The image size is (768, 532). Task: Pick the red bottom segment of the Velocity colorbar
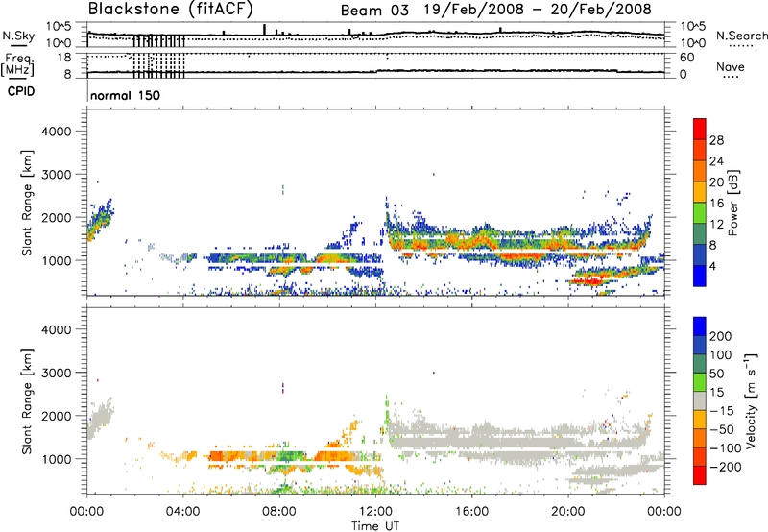point(700,475)
